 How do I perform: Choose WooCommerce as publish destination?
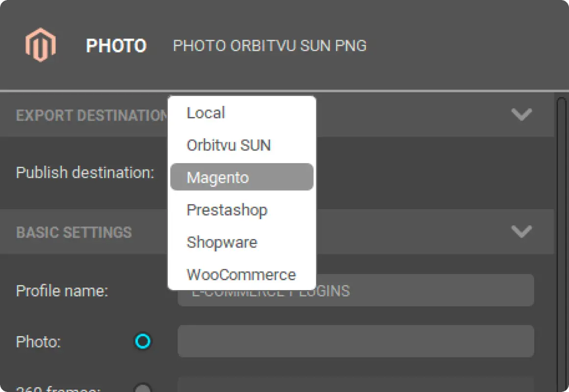241,274
